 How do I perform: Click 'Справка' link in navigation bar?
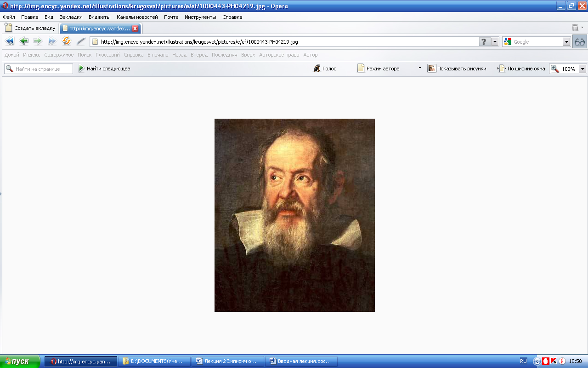[x=134, y=55]
